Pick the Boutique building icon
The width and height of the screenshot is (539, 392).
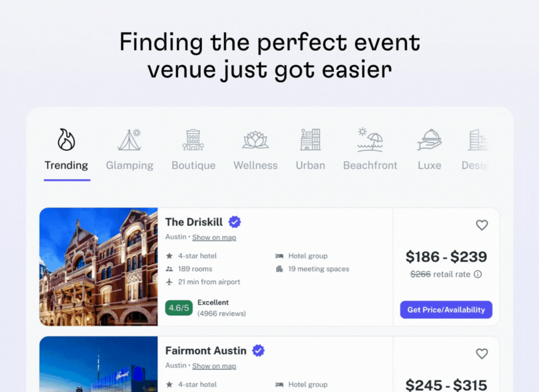193,140
